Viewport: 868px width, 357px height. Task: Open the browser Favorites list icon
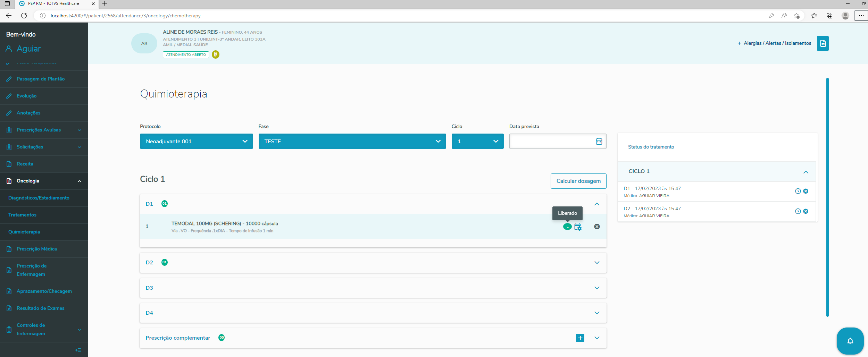[814, 16]
